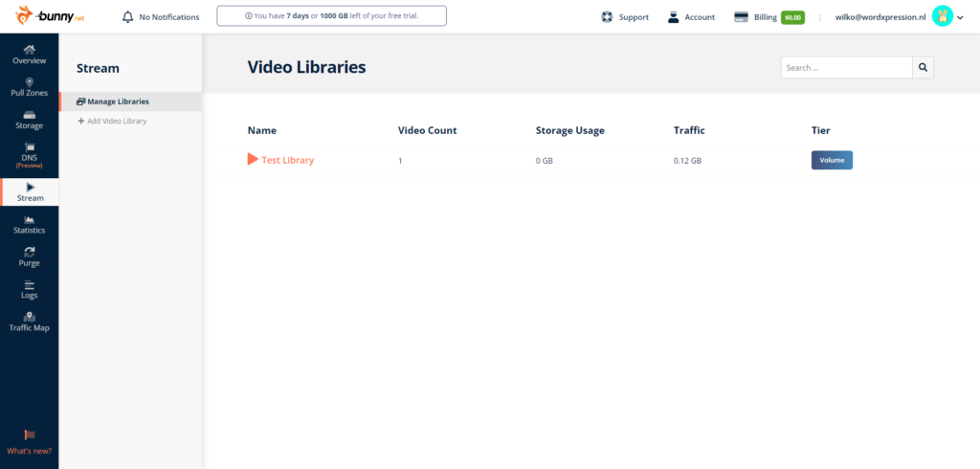
Task: Select the Stream play icon in sidebar
Action: click(x=31, y=187)
